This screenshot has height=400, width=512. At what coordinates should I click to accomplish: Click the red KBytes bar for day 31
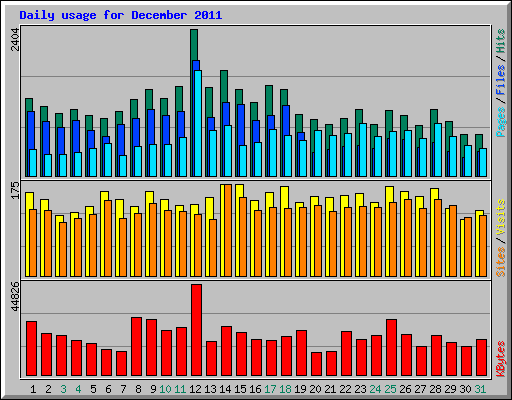tap(481, 358)
